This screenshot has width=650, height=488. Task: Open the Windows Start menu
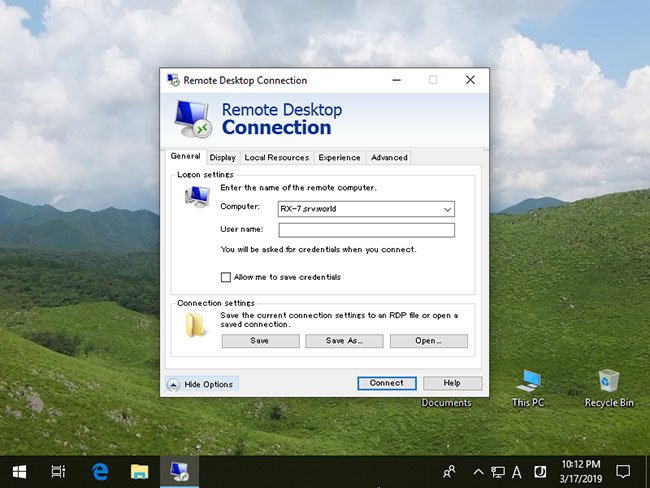pos(19,472)
